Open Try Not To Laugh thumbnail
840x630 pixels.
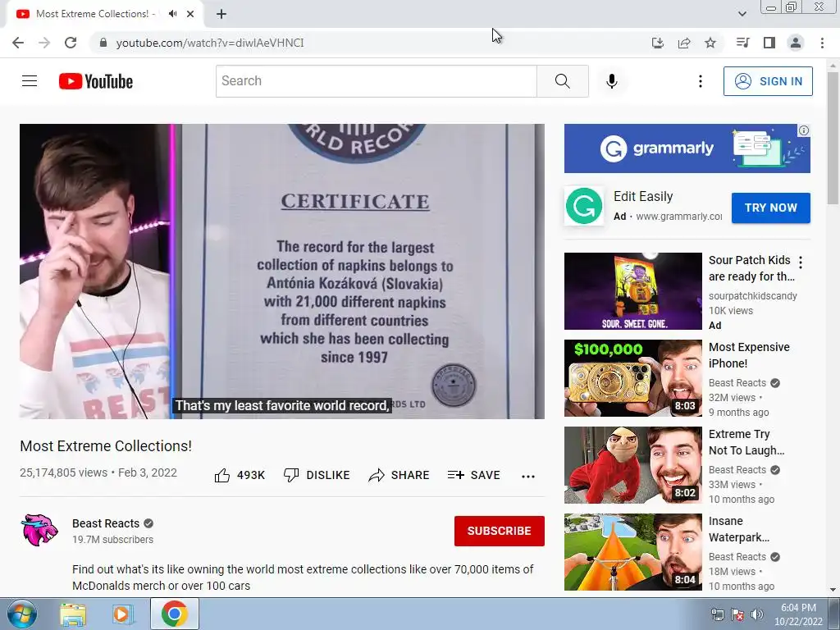tap(632, 465)
